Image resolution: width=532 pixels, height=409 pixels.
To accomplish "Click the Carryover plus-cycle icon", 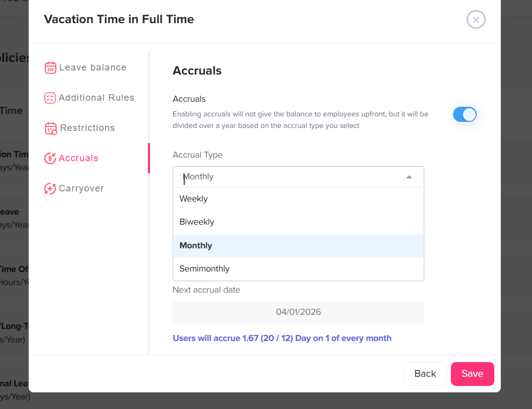I will [x=50, y=188].
